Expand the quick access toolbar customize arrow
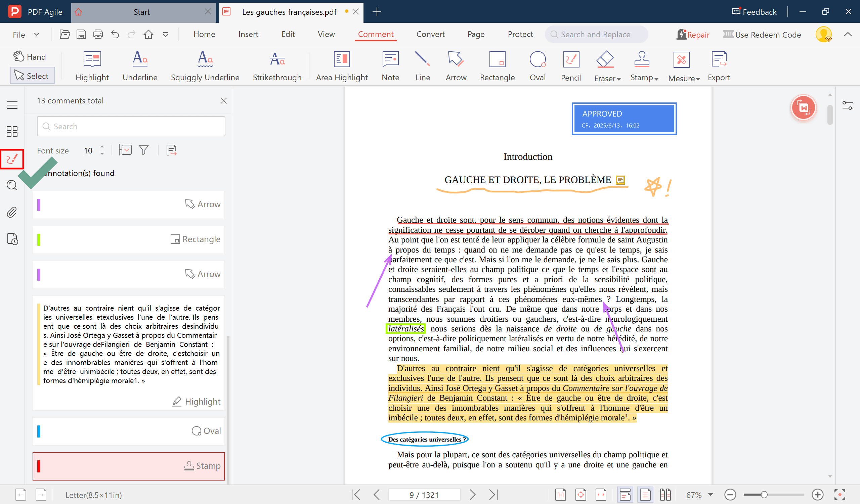 coord(166,35)
